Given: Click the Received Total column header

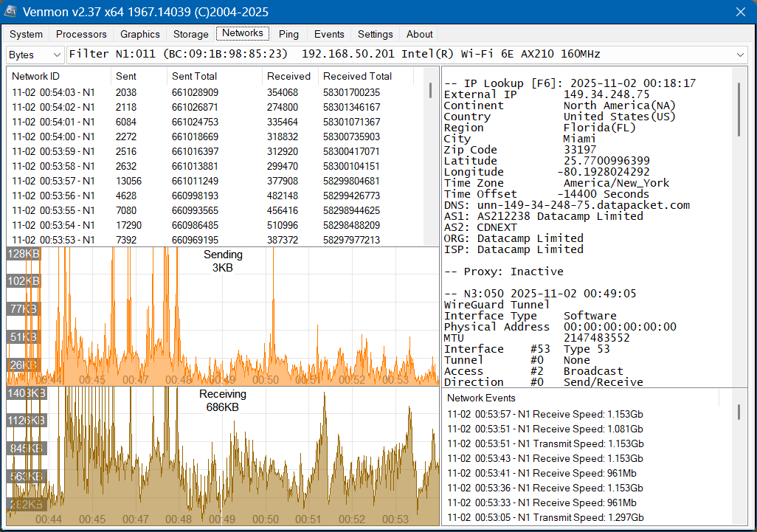Looking at the screenshot, I should click(x=357, y=76).
